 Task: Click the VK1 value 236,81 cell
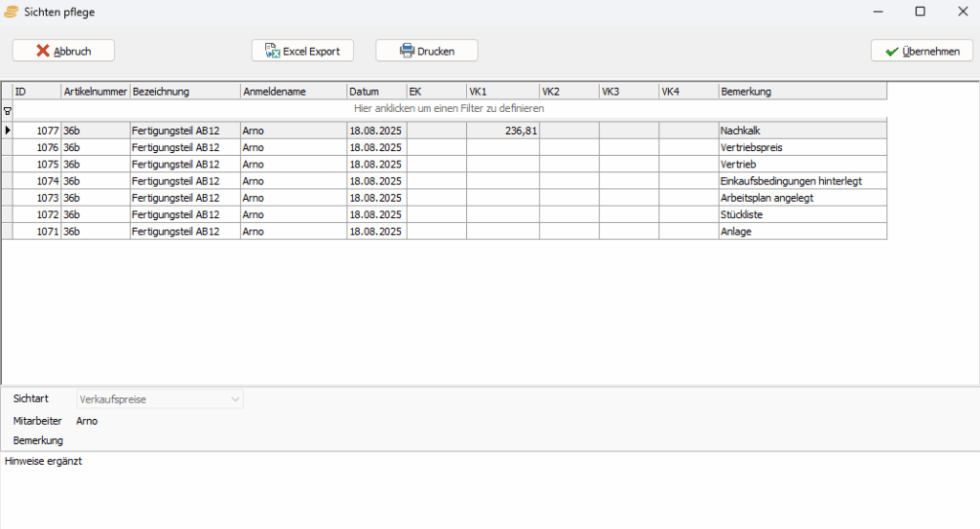pyautogui.click(x=502, y=130)
